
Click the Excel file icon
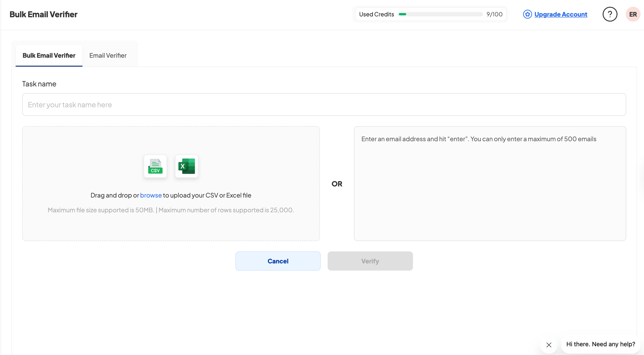click(186, 166)
